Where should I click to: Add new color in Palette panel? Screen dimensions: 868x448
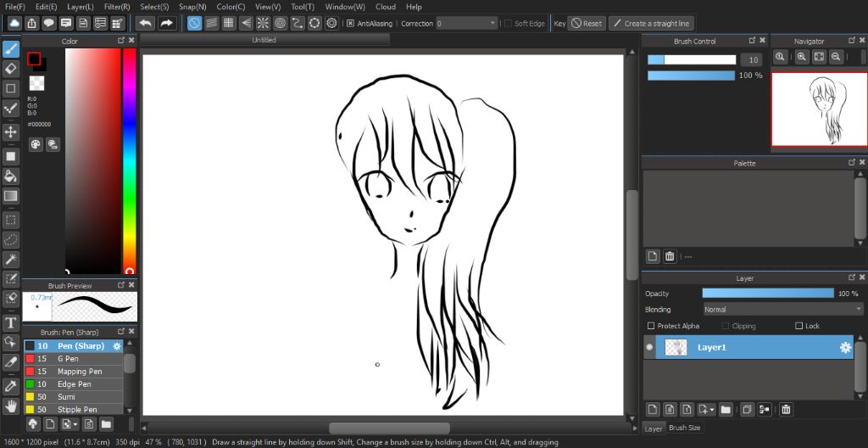coord(653,256)
